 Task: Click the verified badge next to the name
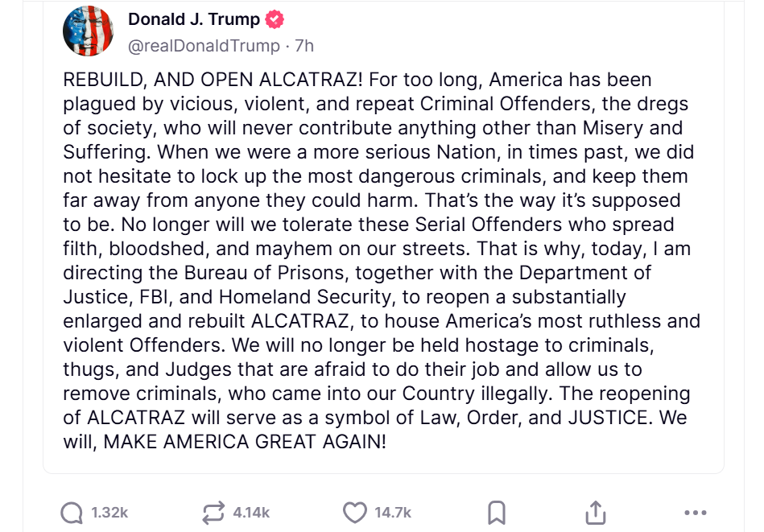pyautogui.click(x=275, y=20)
